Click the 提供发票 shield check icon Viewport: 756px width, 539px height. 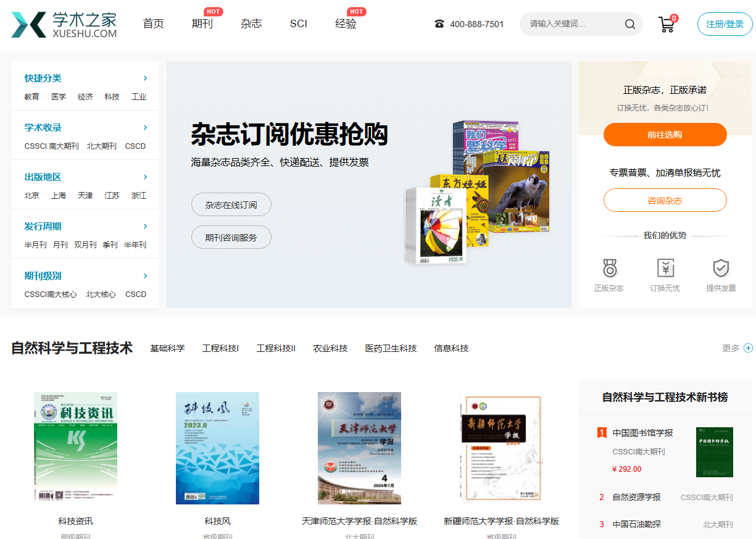coord(721,268)
